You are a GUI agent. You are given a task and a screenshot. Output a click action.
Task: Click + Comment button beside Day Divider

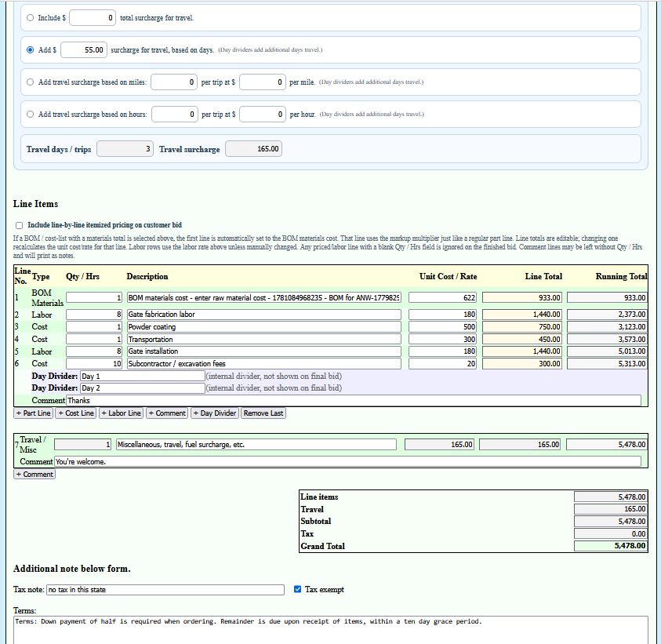pos(167,413)
